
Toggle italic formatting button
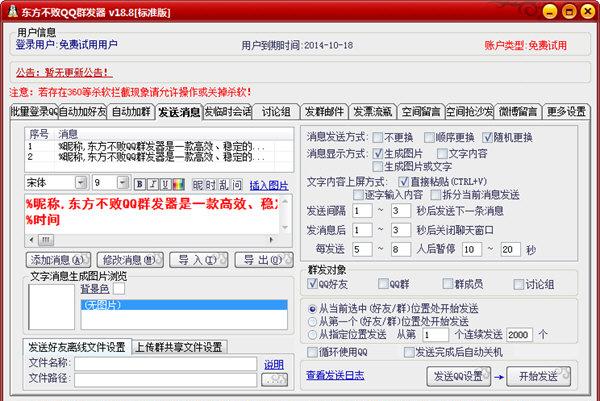(152, 184)
